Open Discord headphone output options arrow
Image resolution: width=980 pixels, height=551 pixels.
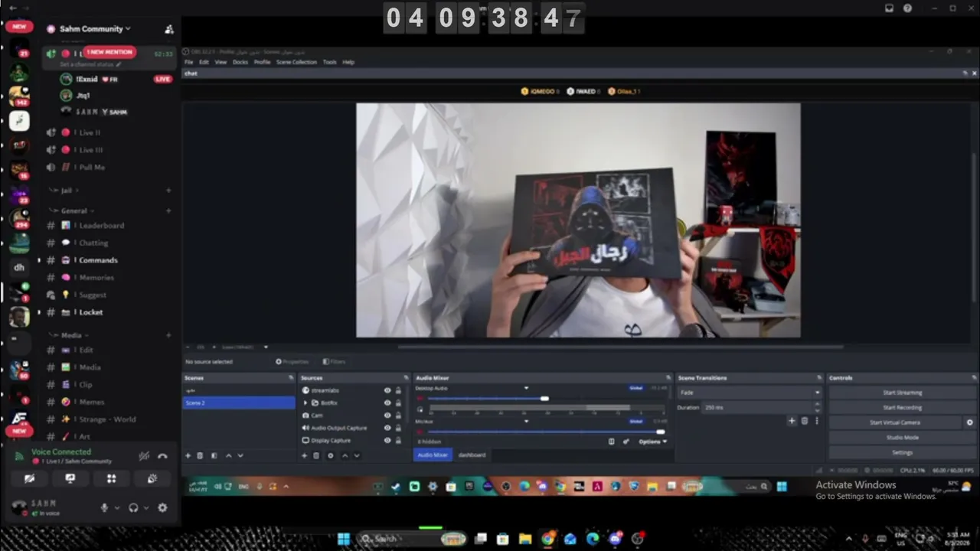click(146, 507)
